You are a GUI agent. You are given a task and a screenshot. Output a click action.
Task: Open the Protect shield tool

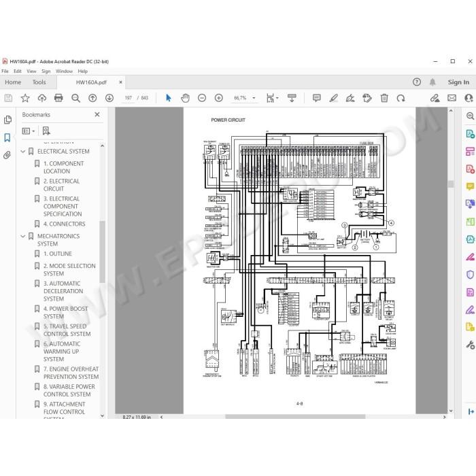[470, 275]
